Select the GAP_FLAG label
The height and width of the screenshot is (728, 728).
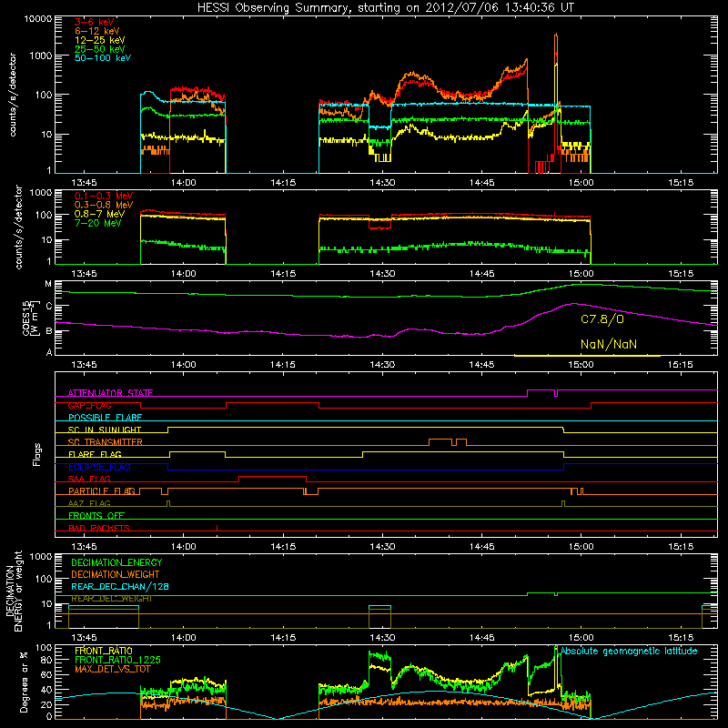click(x=89, y=405)
